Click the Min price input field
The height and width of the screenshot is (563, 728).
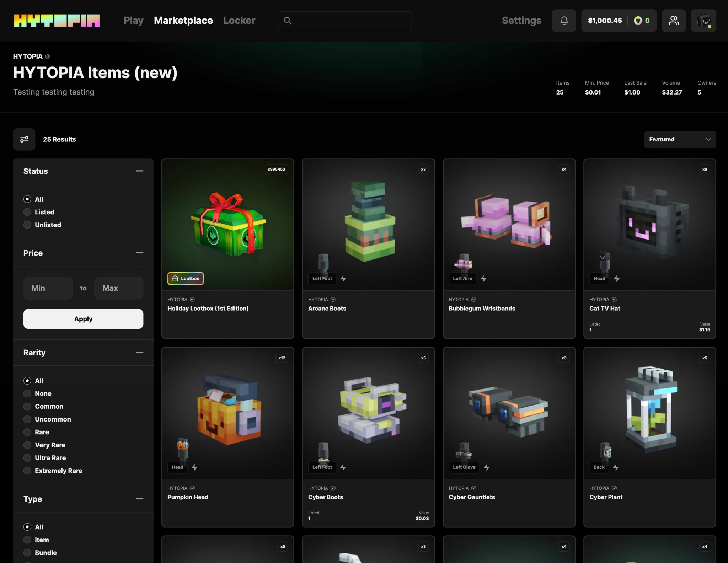(48, 288)
